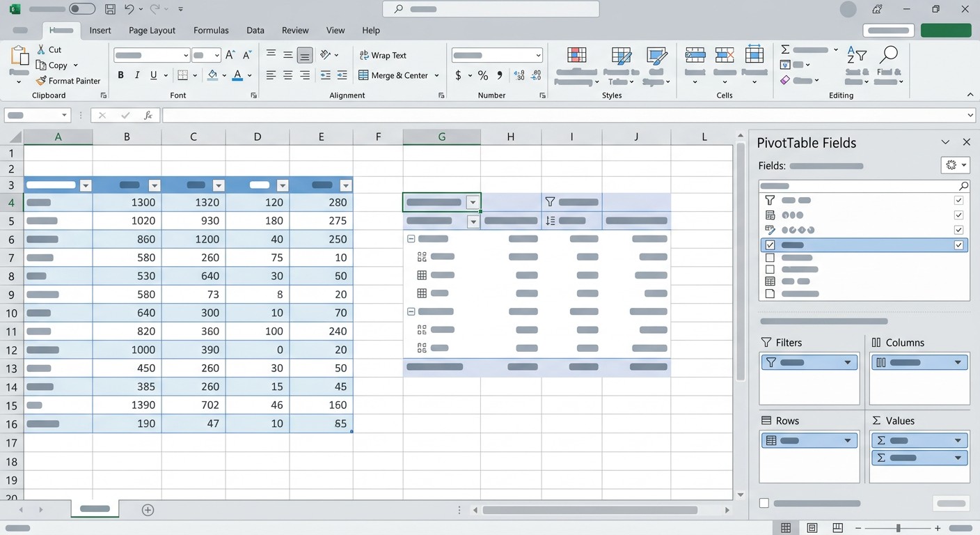The width and height of the screenshot is (980, 535).
Task: Open the number format dropdown
Action: pyautogui.click(x=538, y=55)
